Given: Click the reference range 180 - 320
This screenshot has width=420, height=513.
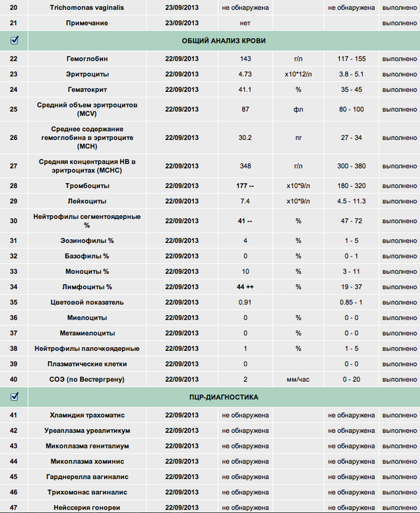Looking at the screenshot, I should (x=351, y=186).
